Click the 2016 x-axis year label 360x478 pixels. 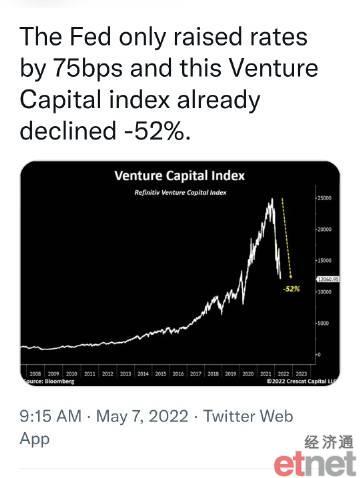pos(178,374)
